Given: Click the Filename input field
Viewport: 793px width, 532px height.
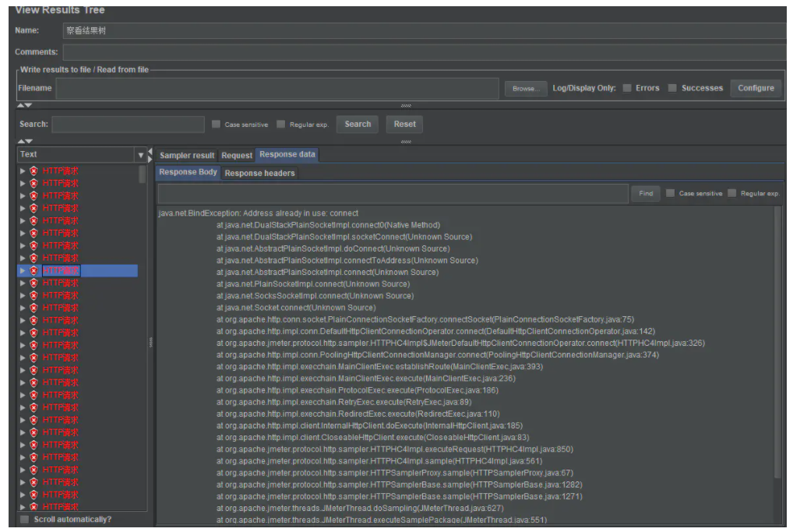Looking at the screenshot, I should (x=277, y=88).
